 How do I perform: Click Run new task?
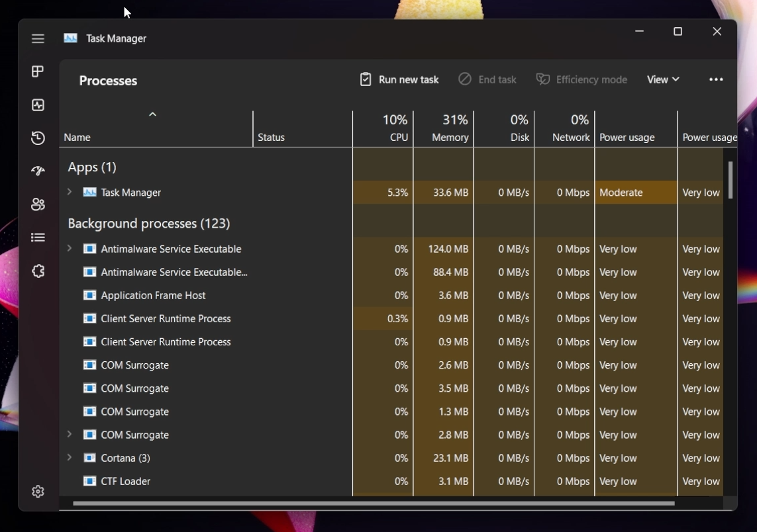399,79
